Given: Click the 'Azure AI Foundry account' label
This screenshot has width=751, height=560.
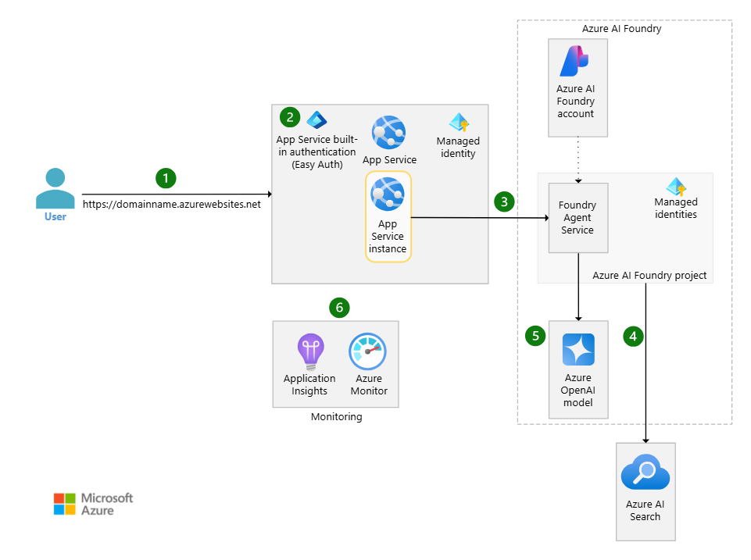Looking at the screenshot, I should point(575,101).
